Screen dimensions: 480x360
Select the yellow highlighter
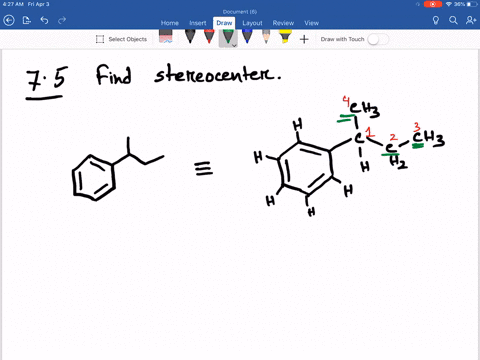pos(285,37)
